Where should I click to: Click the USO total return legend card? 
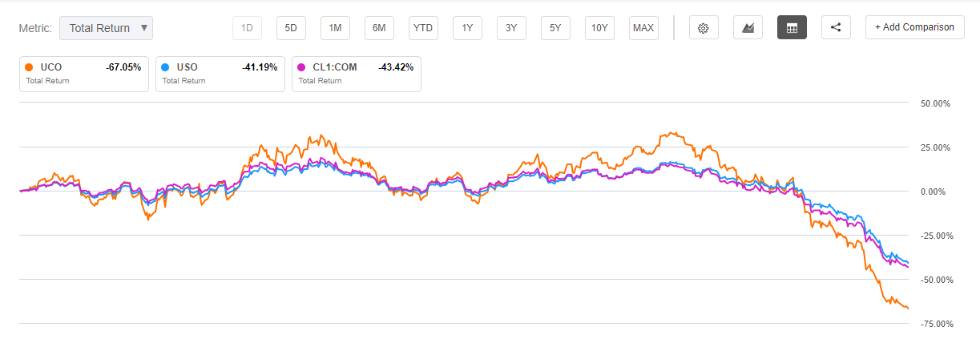tap(220, 73)
